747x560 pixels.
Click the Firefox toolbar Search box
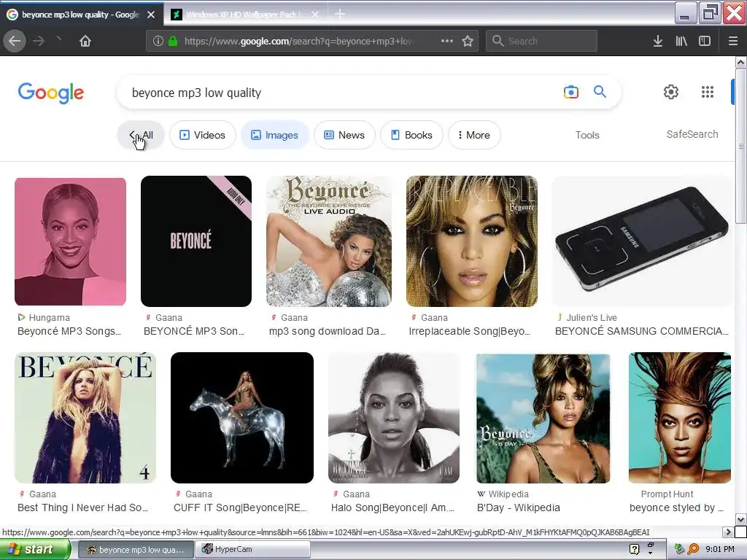pyautogui.click(x=542, y=41)
